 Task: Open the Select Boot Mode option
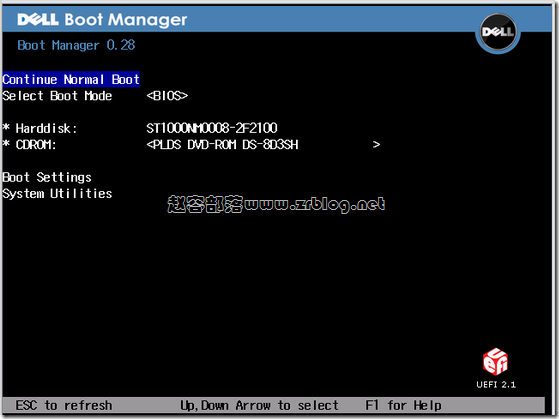pos(57,96)
